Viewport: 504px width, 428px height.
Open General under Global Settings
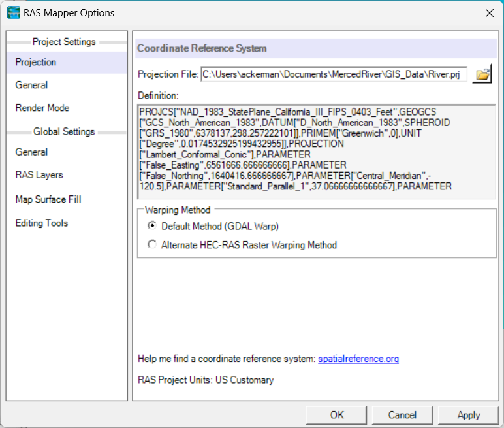pos(31,152)
